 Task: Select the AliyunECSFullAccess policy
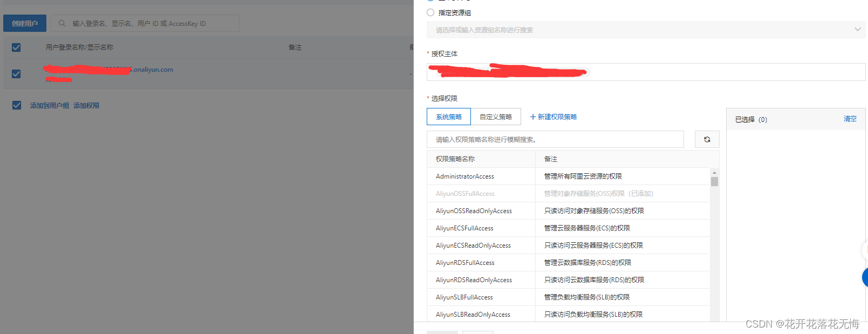pos(464,228)
